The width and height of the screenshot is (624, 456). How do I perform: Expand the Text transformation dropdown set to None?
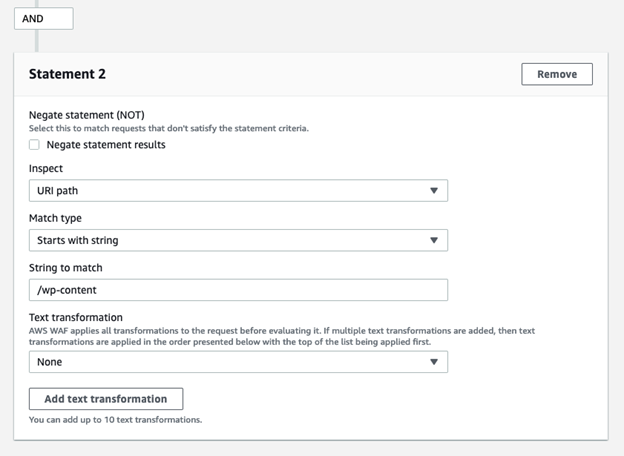tap(238, 362)
